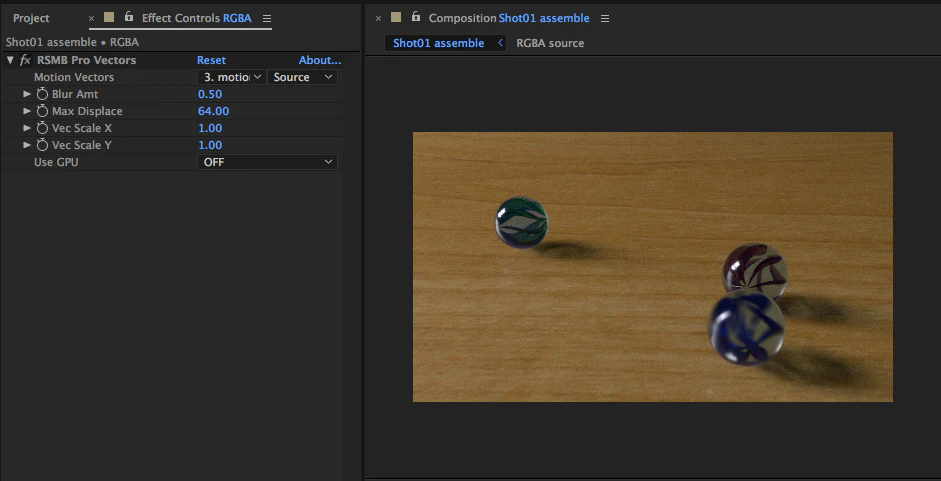
Task: Toggle the Effect Controls panel lock
Action: pos(128,17)
